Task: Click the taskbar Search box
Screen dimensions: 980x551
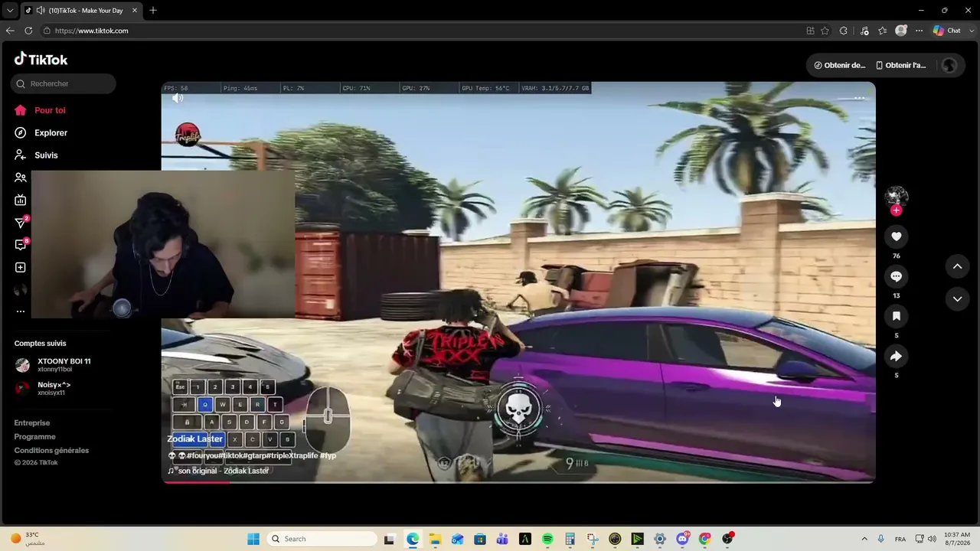Action: tap(322, 539)
